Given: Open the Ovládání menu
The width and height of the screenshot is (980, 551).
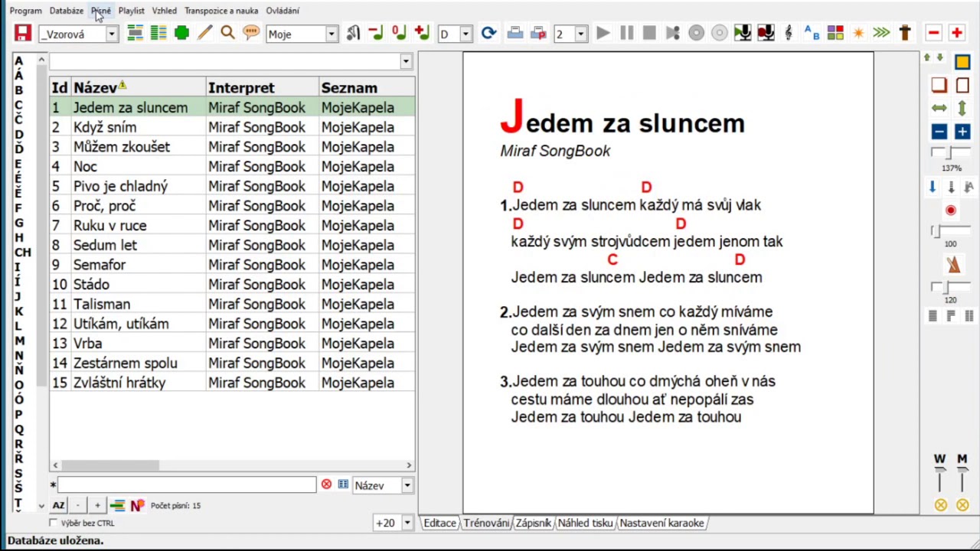Looking at the screenshot, I should (x=283, y=11).
